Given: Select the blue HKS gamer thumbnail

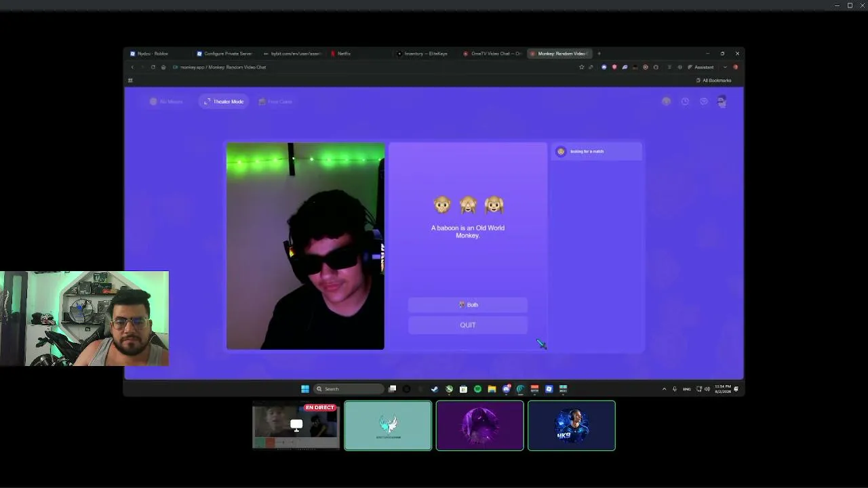Looking at the screenshot, I should [x=572, y=426].
